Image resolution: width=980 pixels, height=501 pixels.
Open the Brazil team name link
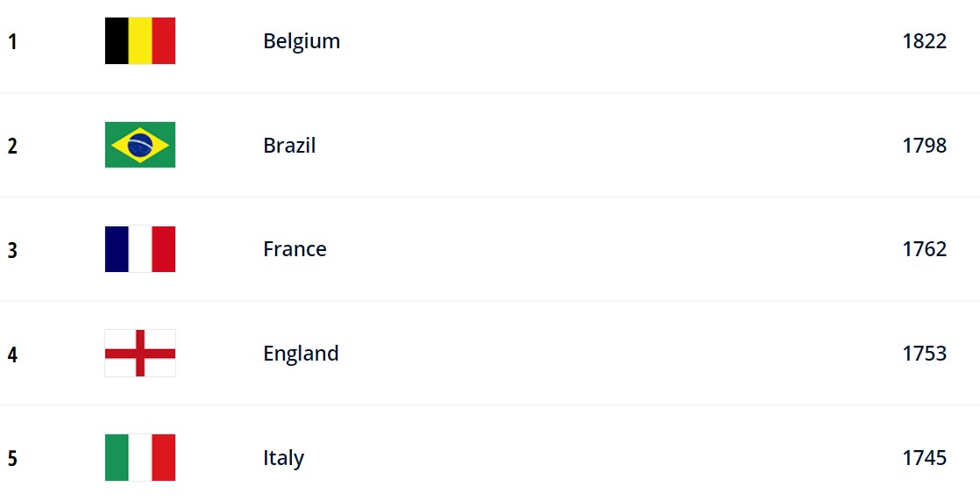(289, 145)
